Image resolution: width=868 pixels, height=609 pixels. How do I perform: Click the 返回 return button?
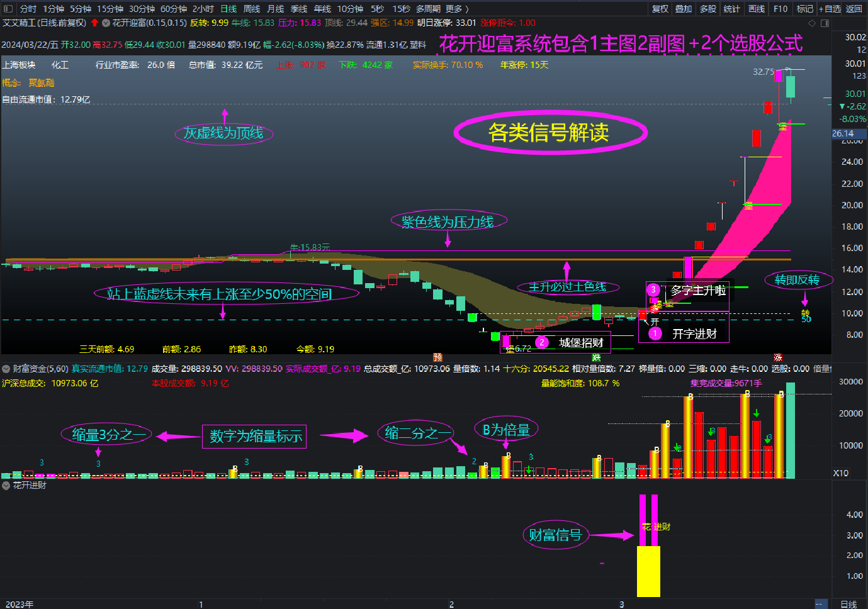point(855,9)
